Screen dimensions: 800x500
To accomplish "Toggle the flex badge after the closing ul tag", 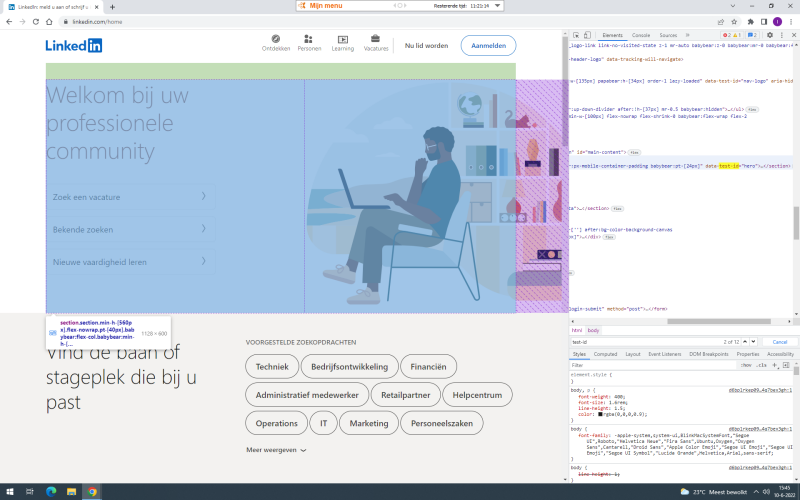I will click(752, 110).
